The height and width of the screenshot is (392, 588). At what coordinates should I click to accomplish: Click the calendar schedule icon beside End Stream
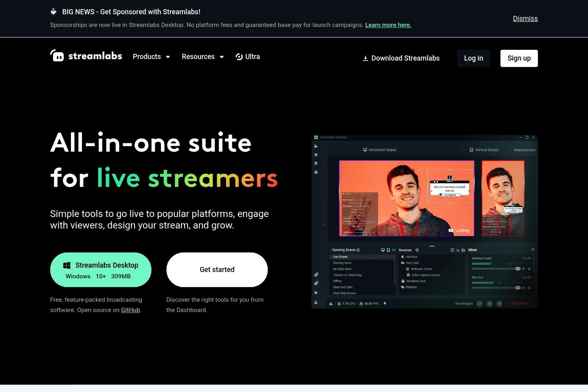[x=499, y=304]
